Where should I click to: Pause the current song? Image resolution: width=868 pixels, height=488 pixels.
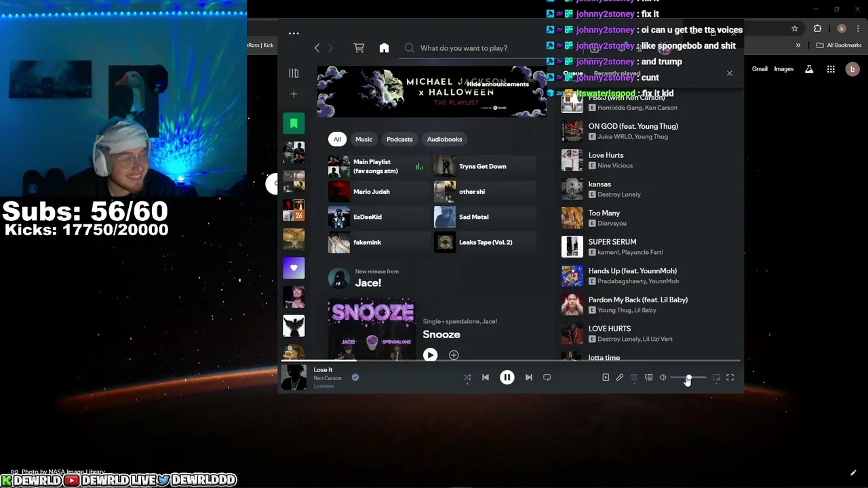(x=507, y=378)
